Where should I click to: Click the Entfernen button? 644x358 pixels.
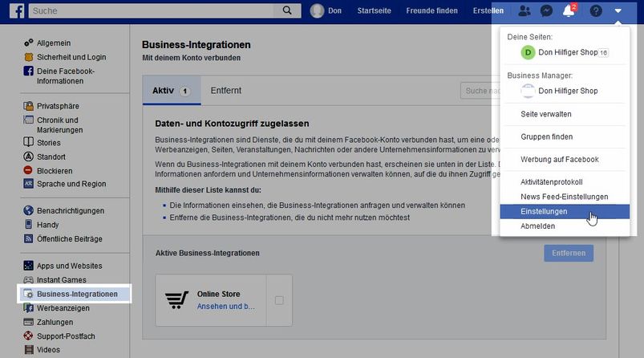click(569, 253)
